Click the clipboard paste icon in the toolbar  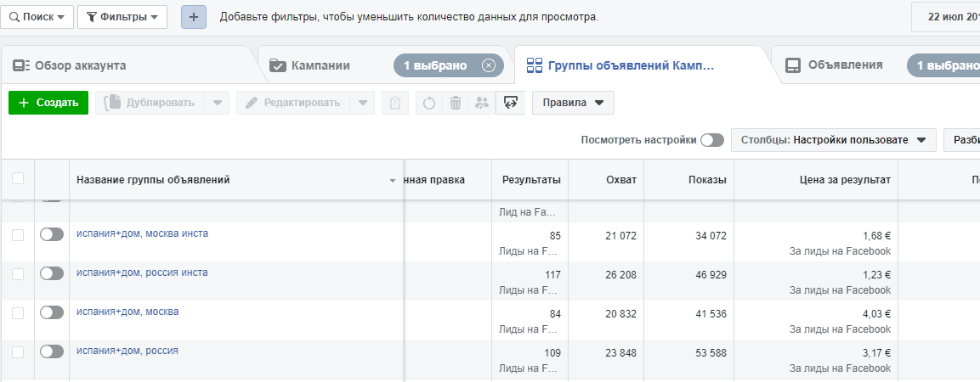tap(394, 103)
